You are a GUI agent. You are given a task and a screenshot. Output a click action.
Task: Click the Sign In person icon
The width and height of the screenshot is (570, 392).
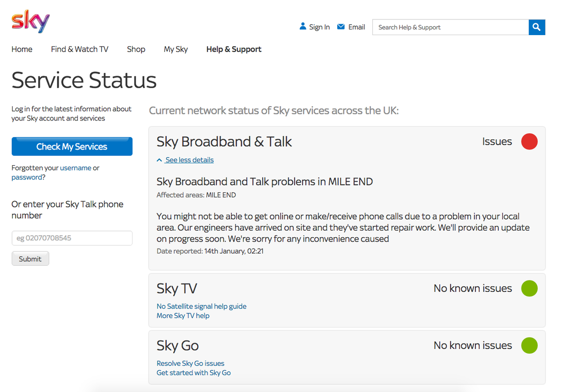303,27
